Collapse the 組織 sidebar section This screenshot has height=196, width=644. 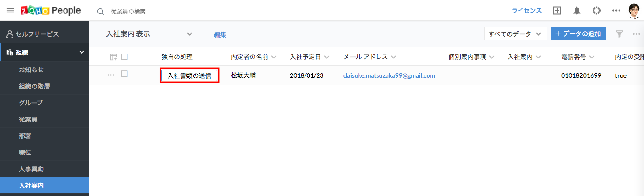81,53
